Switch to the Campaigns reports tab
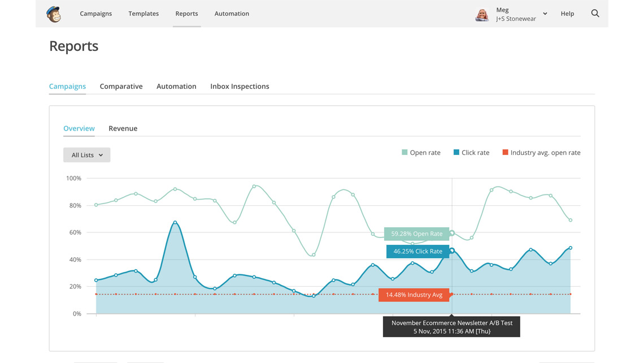644x363 pixels. [x=67, y=87]
